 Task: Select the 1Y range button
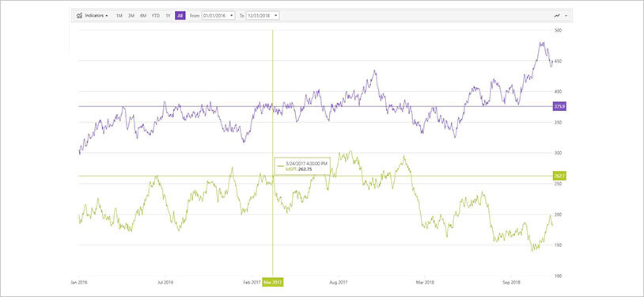click(168, 16)
